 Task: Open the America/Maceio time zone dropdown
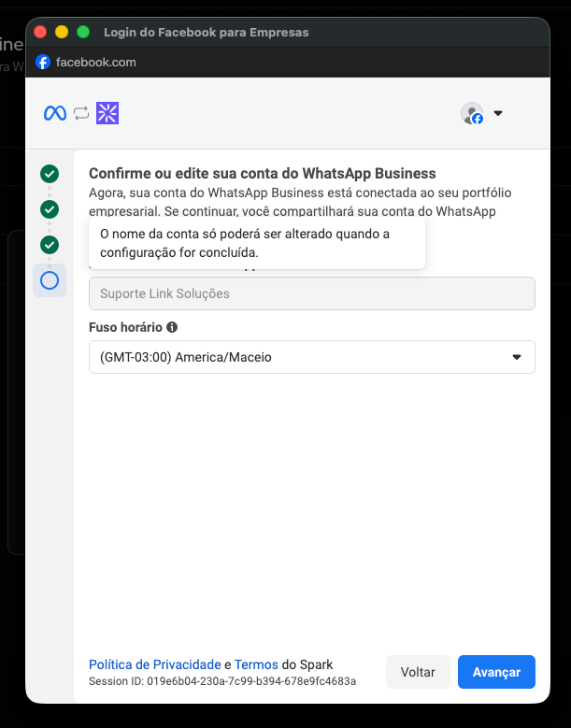coord(312,357)
